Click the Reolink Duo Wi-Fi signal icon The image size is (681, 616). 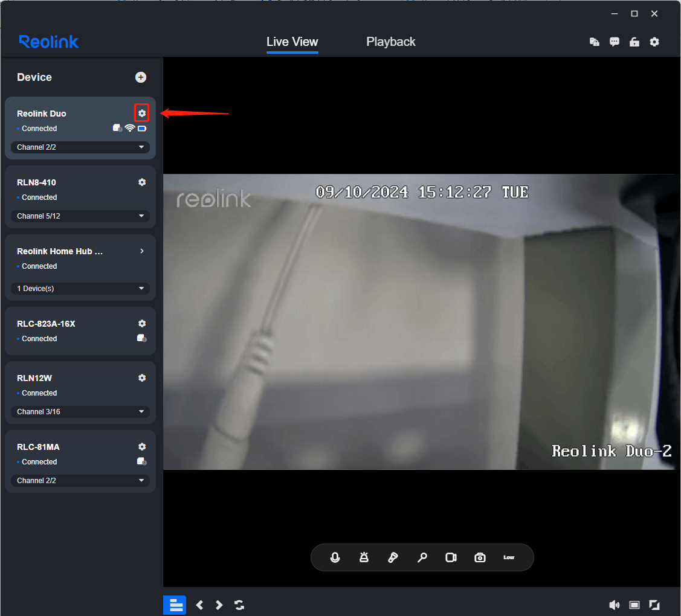[130, 128]
